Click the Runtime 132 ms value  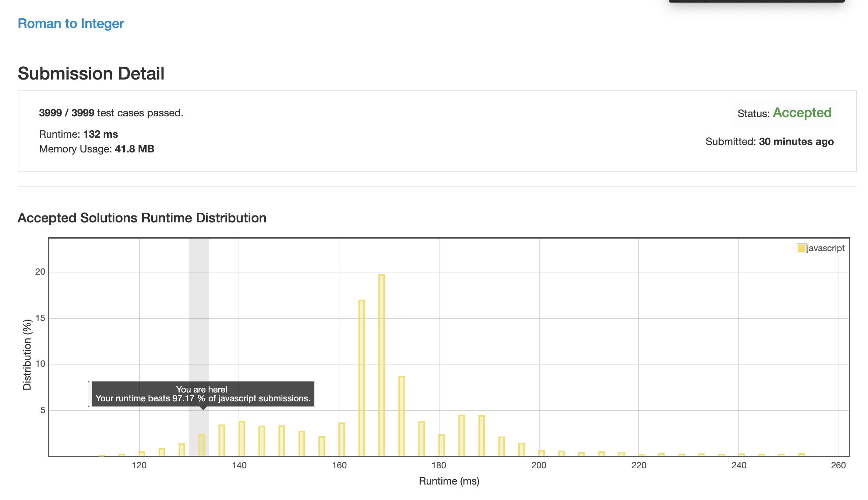point(100,134)
